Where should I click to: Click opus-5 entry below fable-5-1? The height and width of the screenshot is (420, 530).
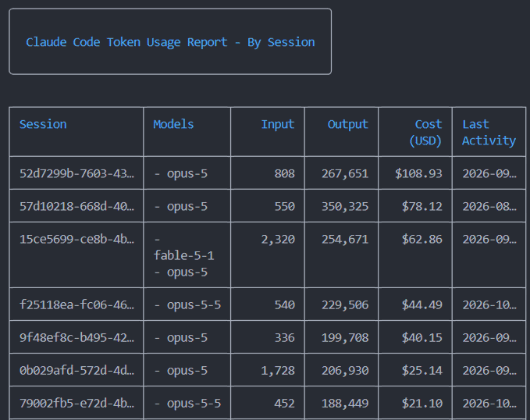point(187,272)
